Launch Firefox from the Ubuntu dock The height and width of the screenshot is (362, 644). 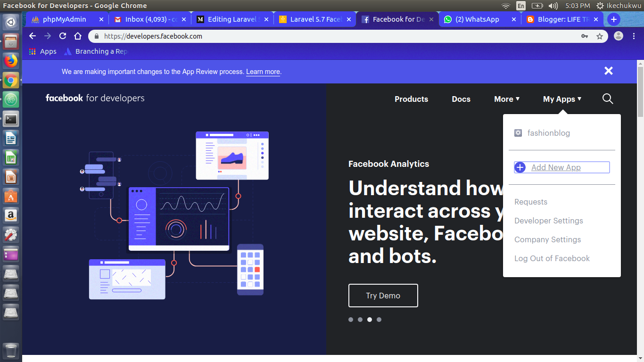click(x=11, y=61)
